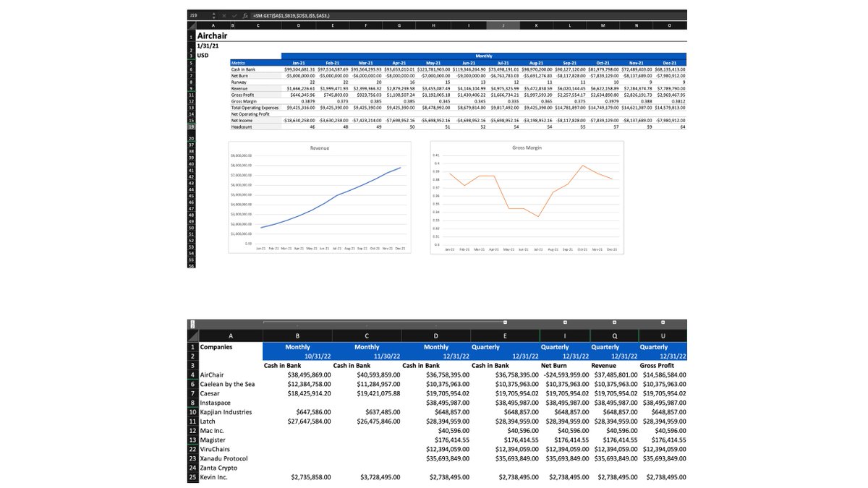
Task: Expand the column group above column I
Action: pyautogui.click(x=564, y=321)
